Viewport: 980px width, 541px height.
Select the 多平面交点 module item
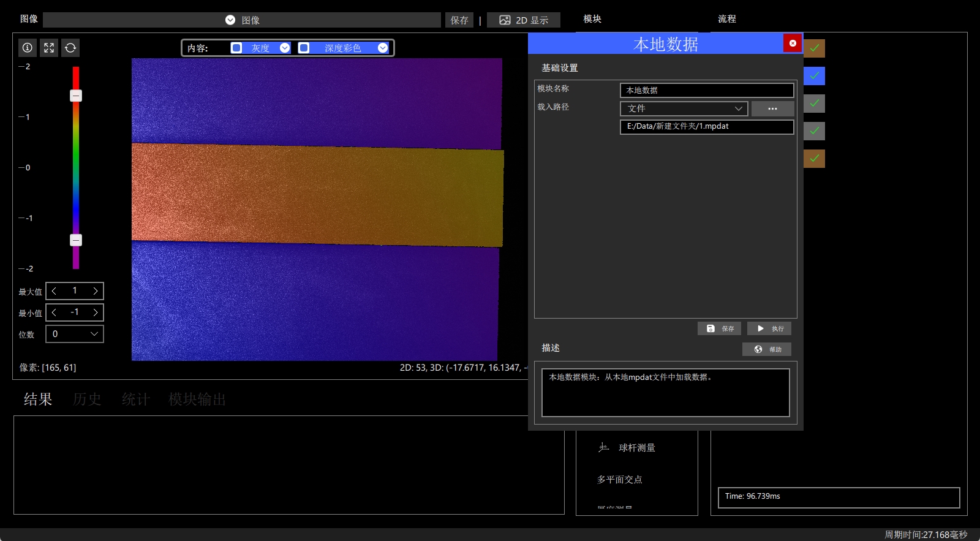(620, 480)
